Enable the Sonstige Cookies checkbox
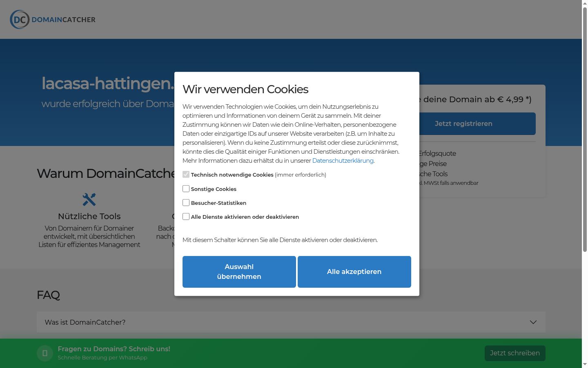 186,188
